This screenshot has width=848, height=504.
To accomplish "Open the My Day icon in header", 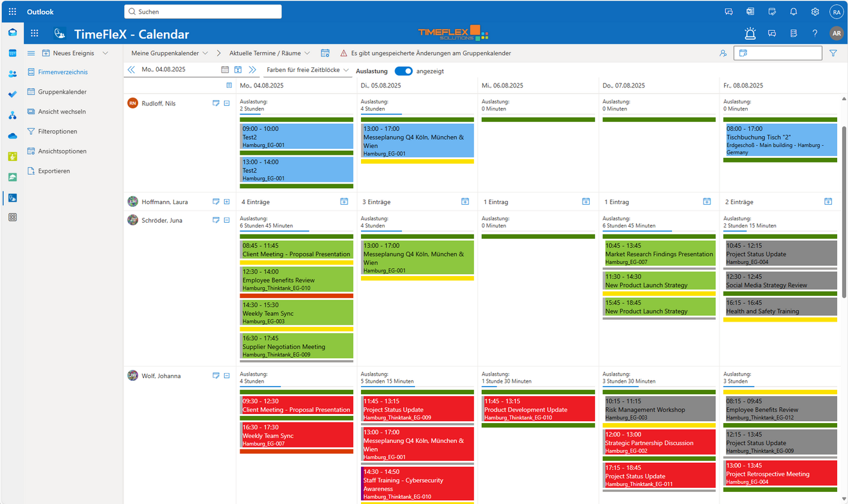I will 772,12.
